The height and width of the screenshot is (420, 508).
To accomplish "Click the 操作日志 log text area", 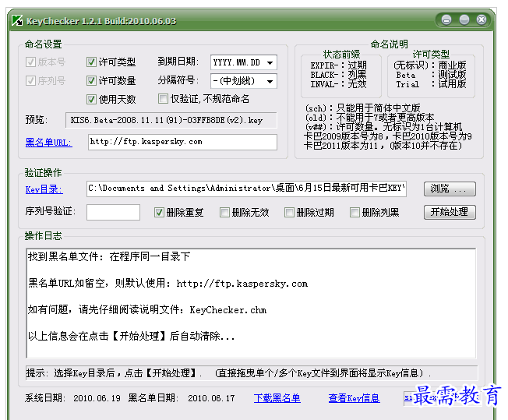I will click(x=251, y=303).
